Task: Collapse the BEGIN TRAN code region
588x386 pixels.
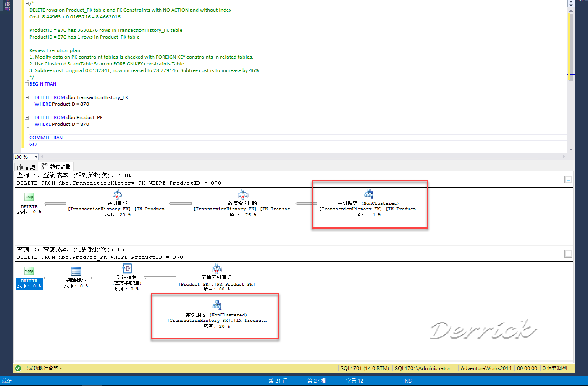Action: (x=26, y=83)
